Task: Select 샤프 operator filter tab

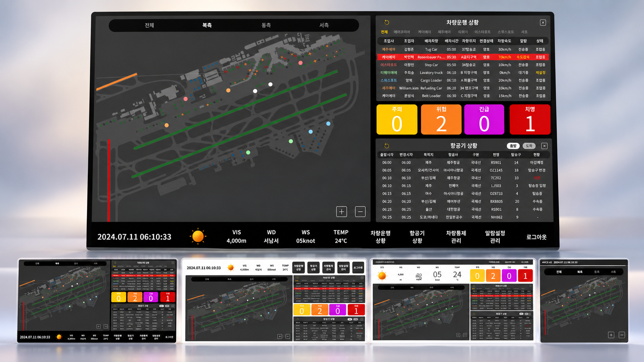Action: click(524, 32)
